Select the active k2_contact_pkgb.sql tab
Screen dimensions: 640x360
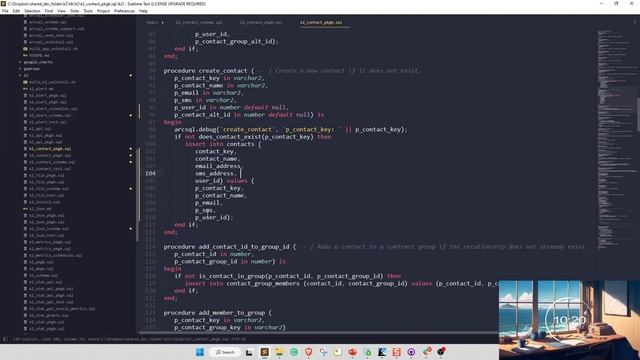pyautogui.click(x=321, y=22)
